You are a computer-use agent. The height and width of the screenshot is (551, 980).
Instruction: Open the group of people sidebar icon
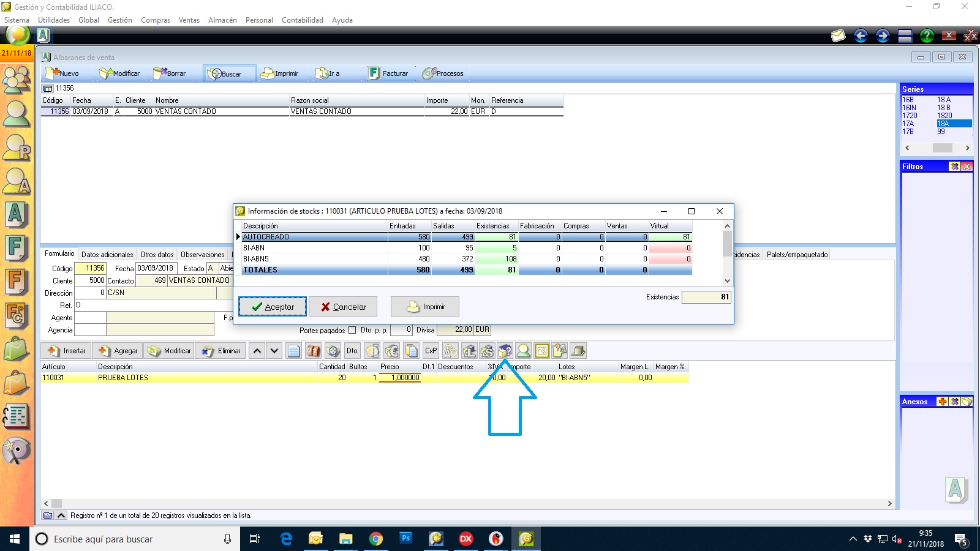point(17,80)
